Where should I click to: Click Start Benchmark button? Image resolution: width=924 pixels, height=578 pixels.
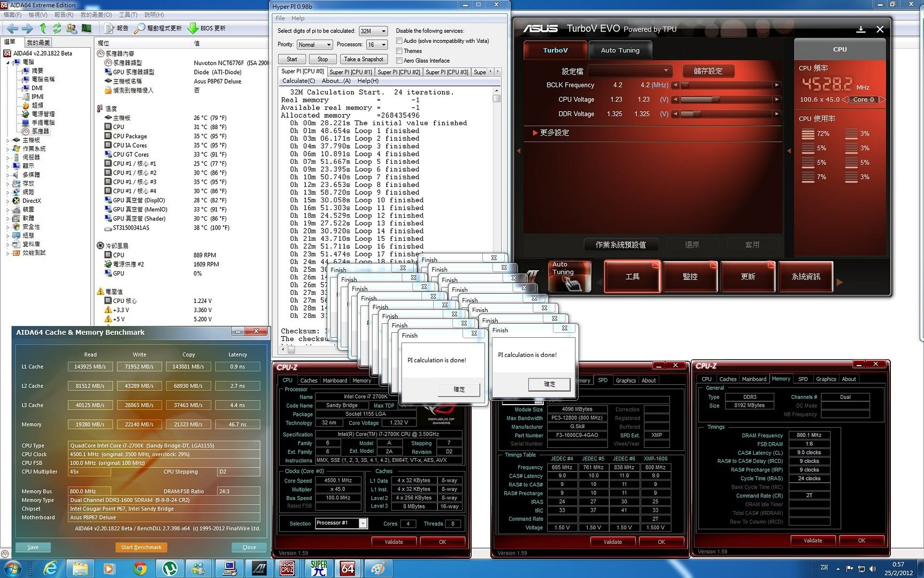click(141, 547)
